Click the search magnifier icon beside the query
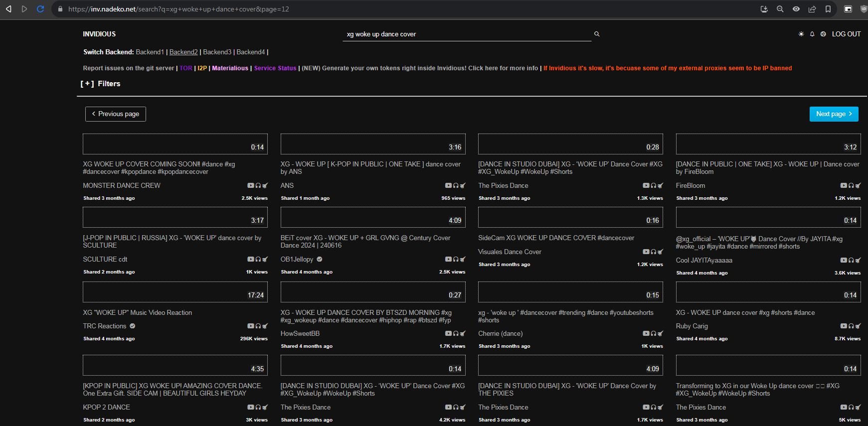The image size is (868, 426). (597, 34)
